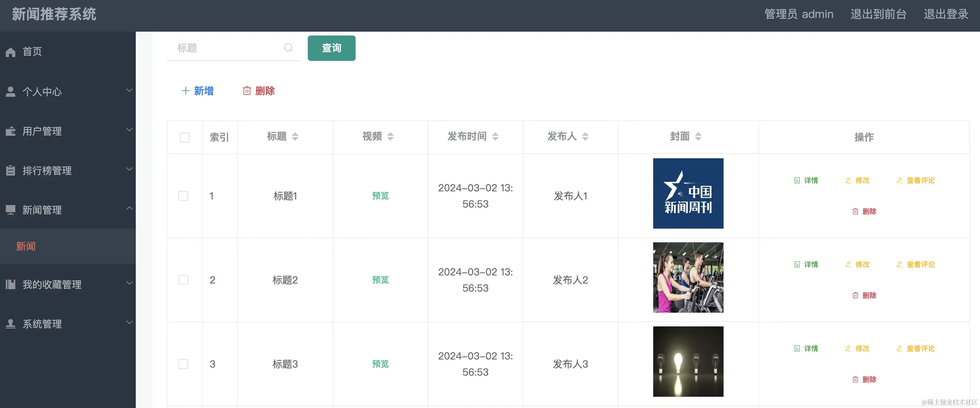Click the home icon beside 首页
980x408 pixels.
[x=11, y=52]
